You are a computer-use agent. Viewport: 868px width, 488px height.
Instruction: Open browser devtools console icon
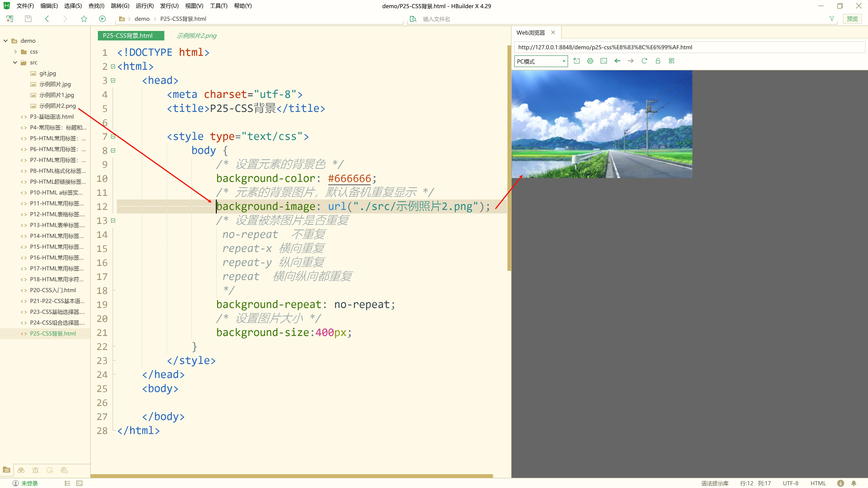coord(604,61)
